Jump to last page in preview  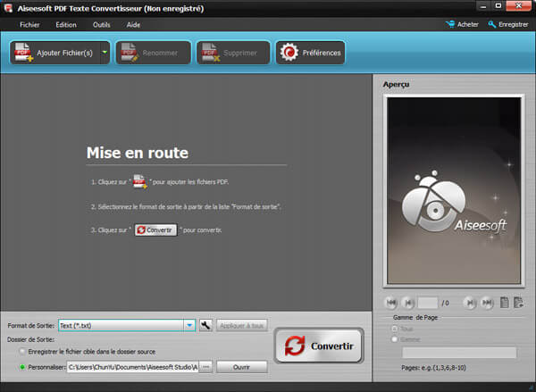pyautogui.click(x=487, y=303)
